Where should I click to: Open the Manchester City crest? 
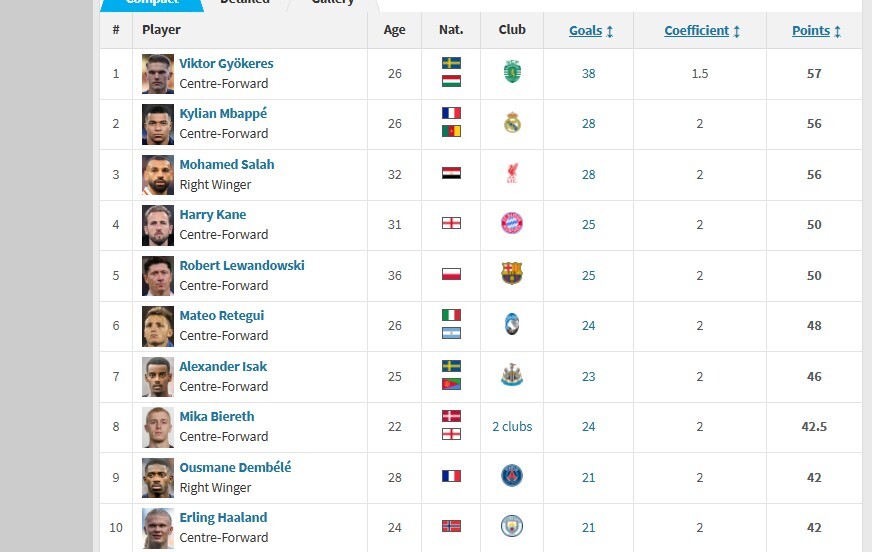coord(512,526)
